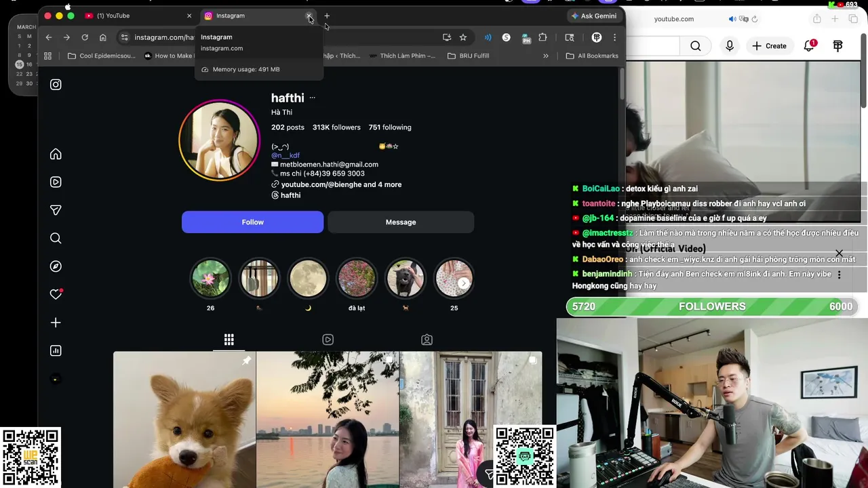This screenshot has height=488, width=868.
Task: Select the Posts grid tab
Action: 229,340
